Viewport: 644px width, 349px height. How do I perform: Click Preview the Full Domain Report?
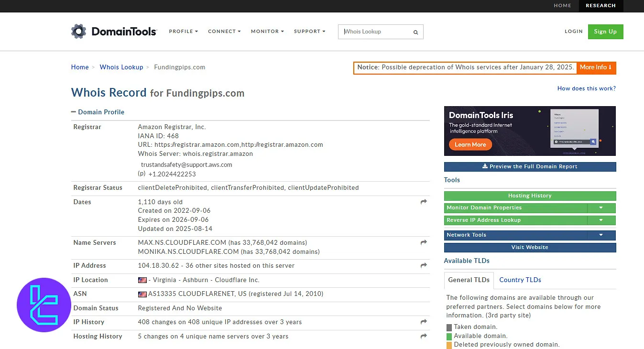coord(530,167)
